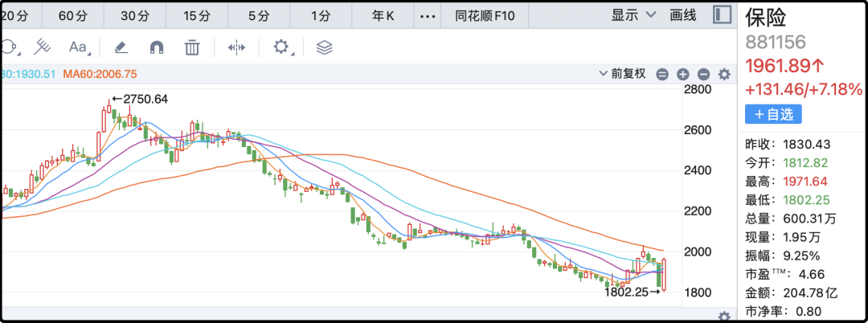
Task: Zoom out with the single-minus circle
Action: 703,74
